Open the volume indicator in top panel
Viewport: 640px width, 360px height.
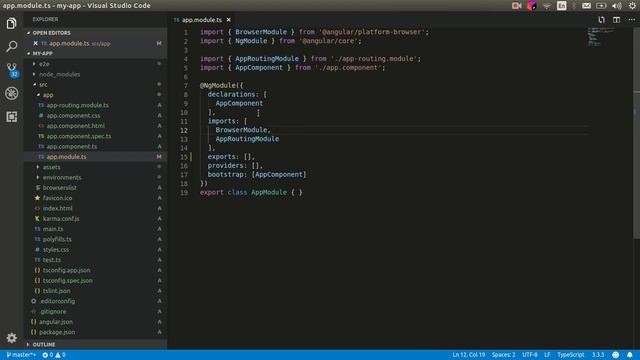coord(617,6)
